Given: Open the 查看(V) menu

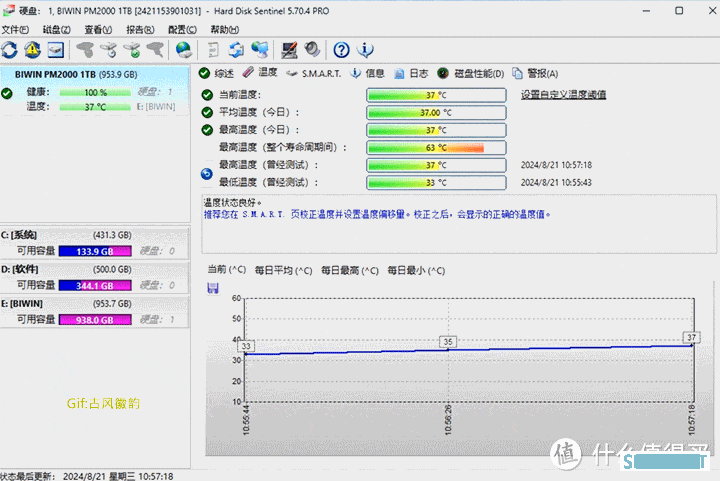Looking at the screenshot, I should (x=98, y=29).
